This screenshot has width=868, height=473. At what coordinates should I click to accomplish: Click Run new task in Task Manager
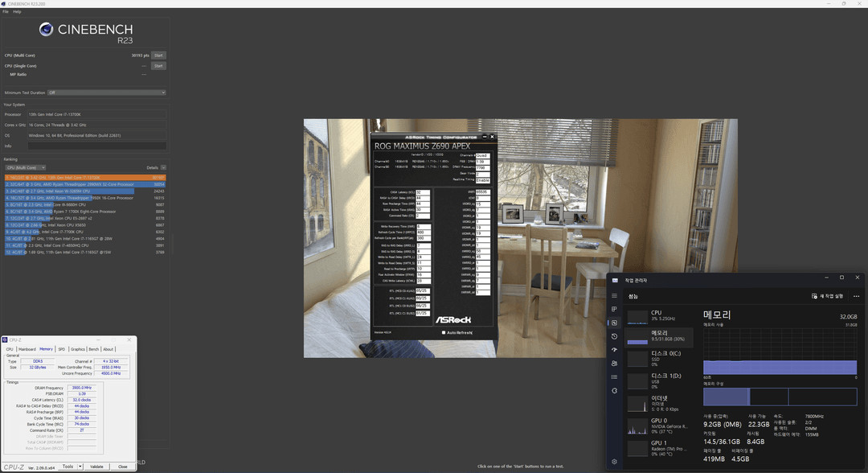(827, 296)
